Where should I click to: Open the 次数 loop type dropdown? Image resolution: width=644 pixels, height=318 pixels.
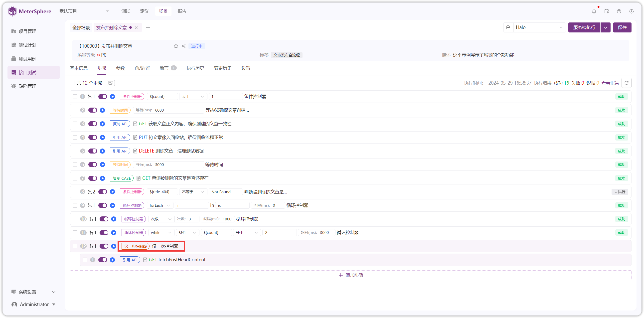tap(161, 219)
